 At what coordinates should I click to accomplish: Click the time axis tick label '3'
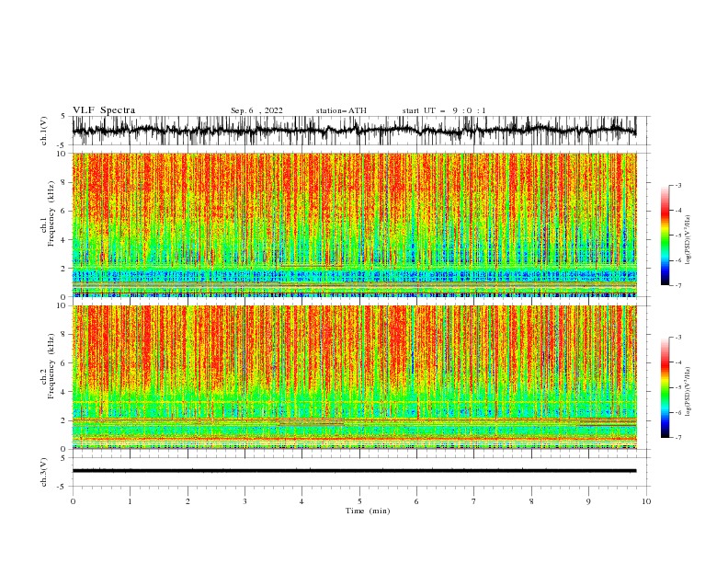(x=245, y=501)
